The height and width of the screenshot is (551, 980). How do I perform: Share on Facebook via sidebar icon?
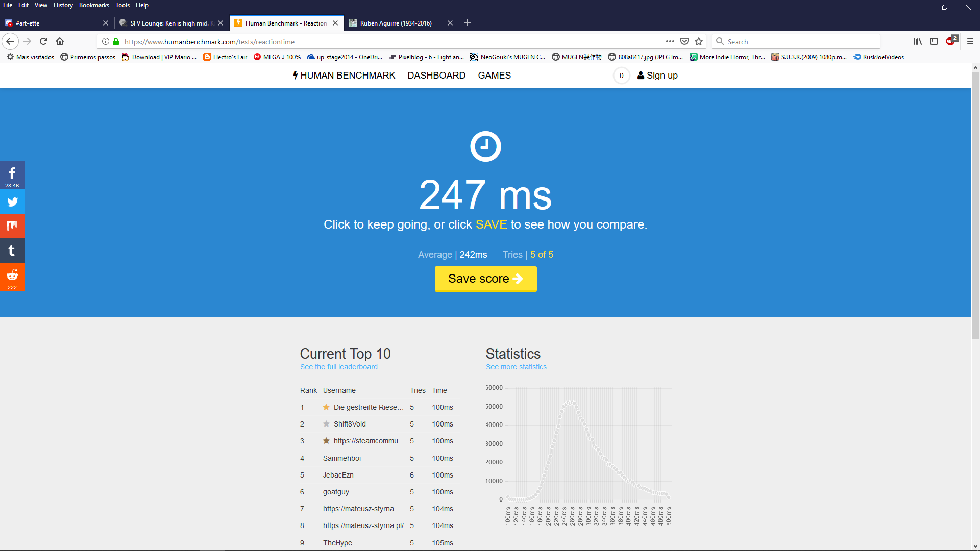pyautogui.click(x=12, y=176)
